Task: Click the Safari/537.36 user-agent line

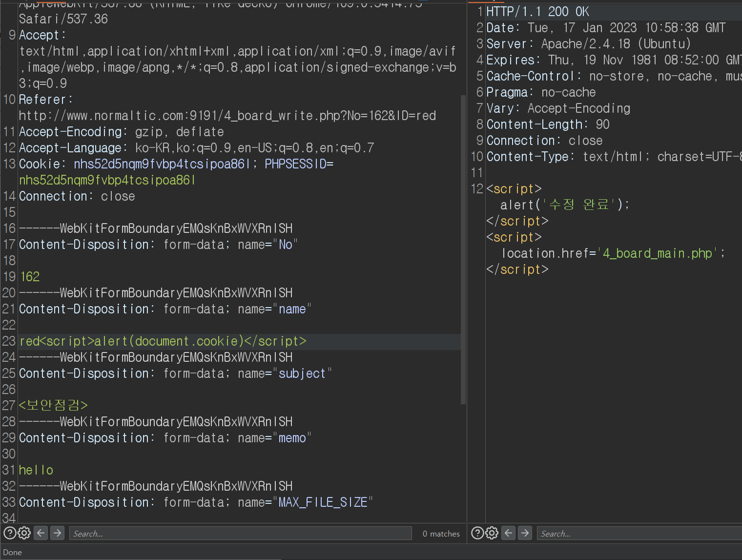Action: (x=63, y=19)
